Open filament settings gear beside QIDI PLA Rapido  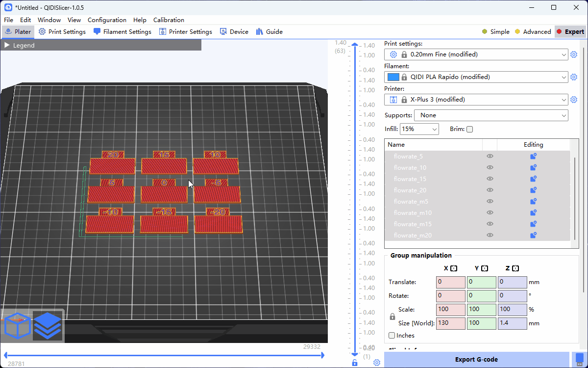[x=574, y=77]
